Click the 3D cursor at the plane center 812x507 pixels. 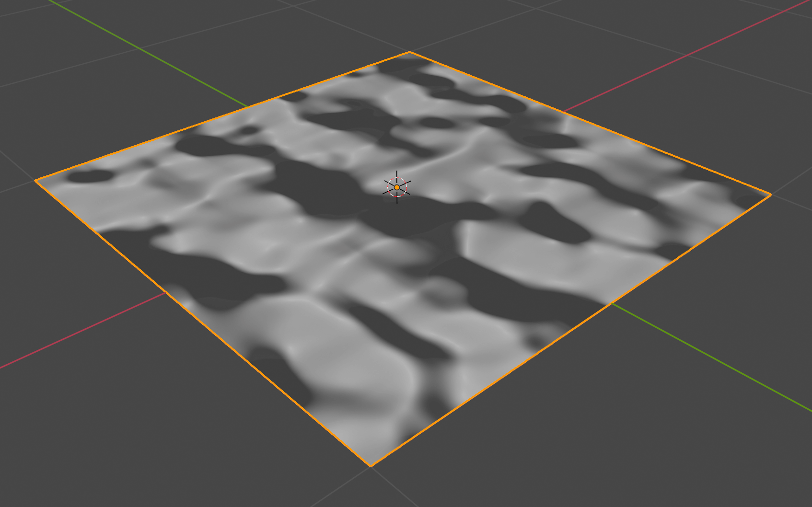pyautogui.click(x=397, y=187)
